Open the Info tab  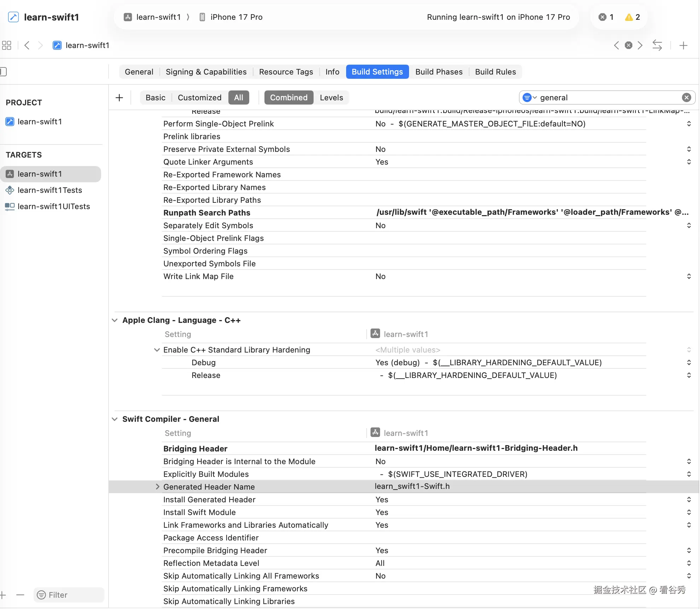332,72
